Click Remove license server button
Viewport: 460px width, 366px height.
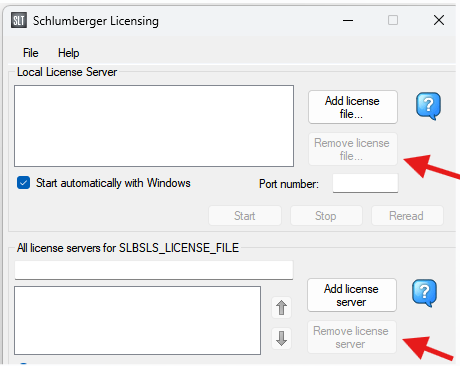[352, 337]
